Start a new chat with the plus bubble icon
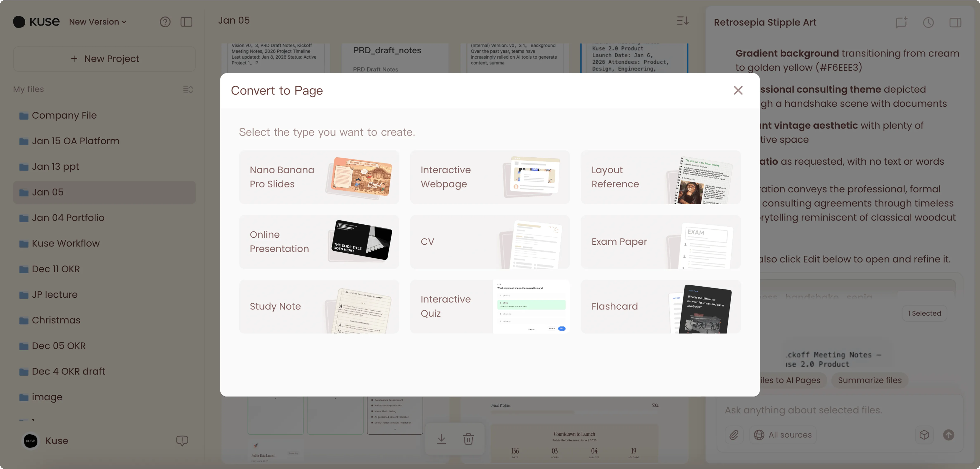The width and height of the screenshot is (980, 469). pos(901,22)
